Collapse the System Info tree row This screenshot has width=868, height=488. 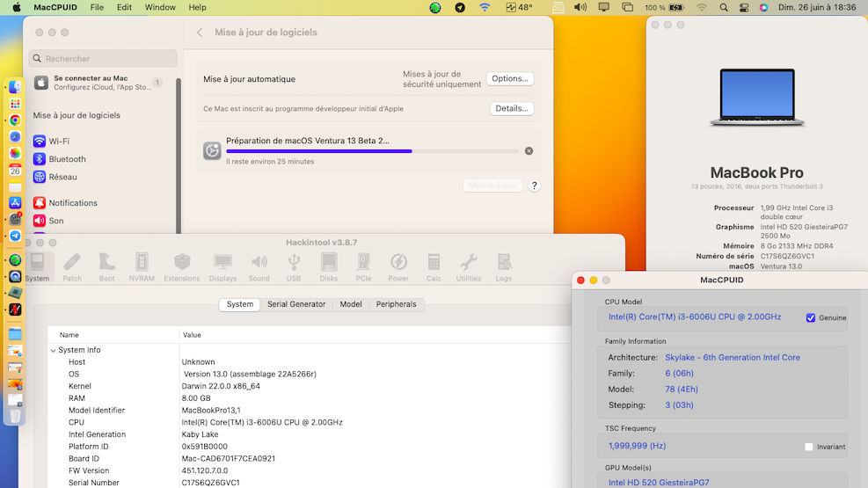pos(53,350)
